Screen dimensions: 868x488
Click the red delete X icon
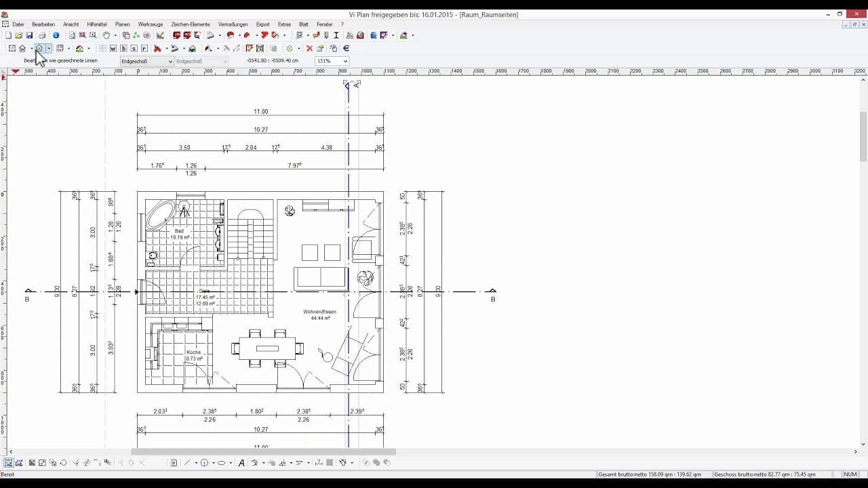point(309,48)
